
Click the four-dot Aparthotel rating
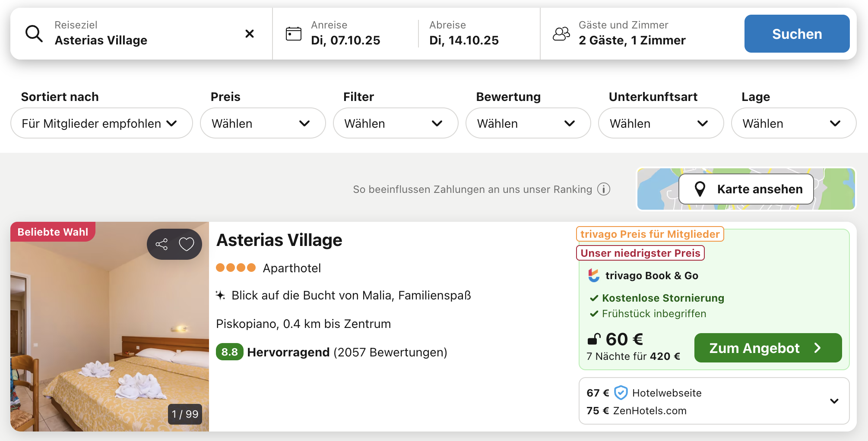[x=236, y=268]
